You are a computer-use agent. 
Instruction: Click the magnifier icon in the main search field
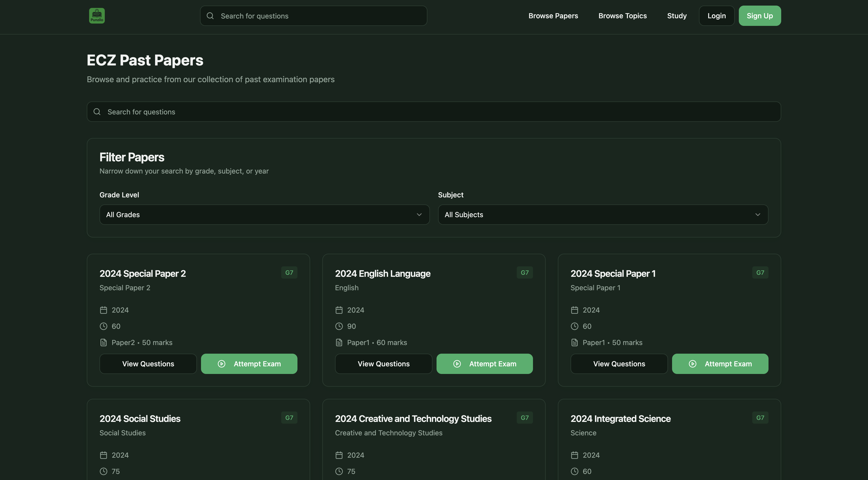pos(97,112)
